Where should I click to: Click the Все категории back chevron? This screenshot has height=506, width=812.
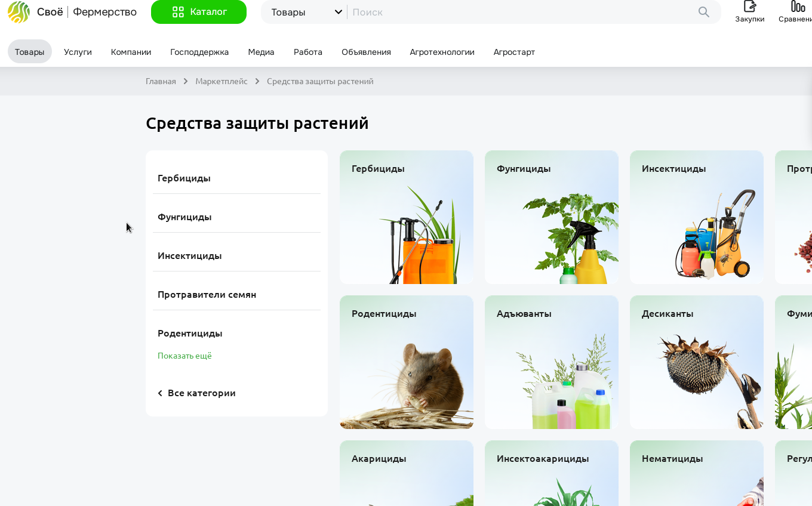click(160, 393)
